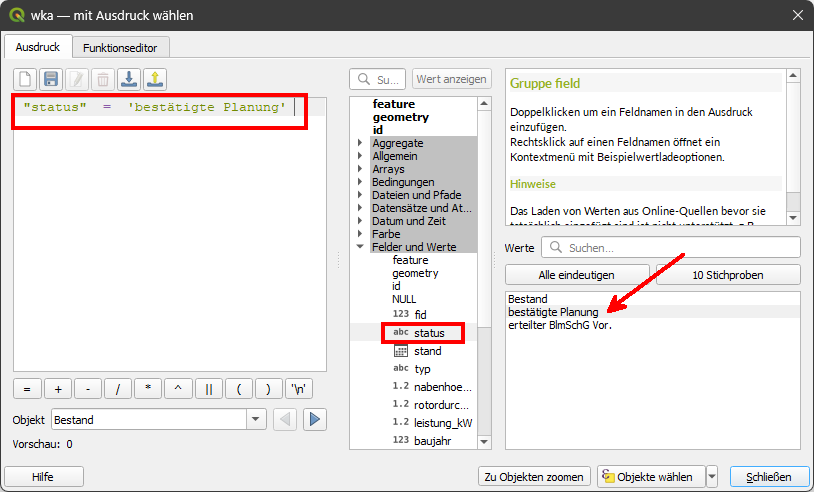
Task: Expand the Datensätze und At... group
Action: [360, 208]
